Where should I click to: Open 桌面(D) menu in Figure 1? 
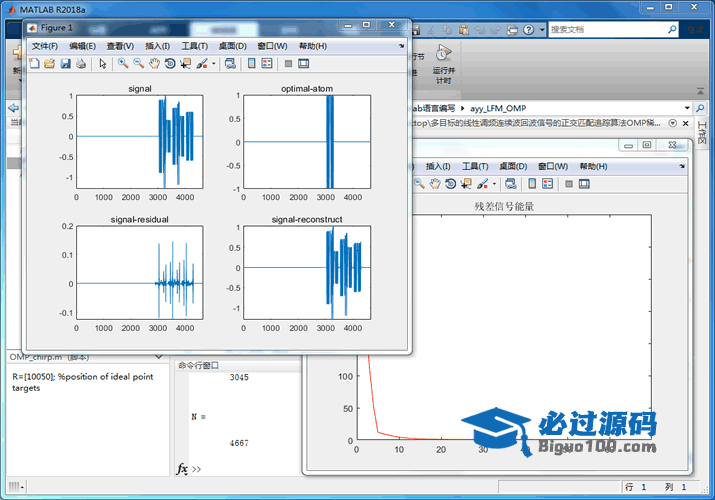coord(233,46)
